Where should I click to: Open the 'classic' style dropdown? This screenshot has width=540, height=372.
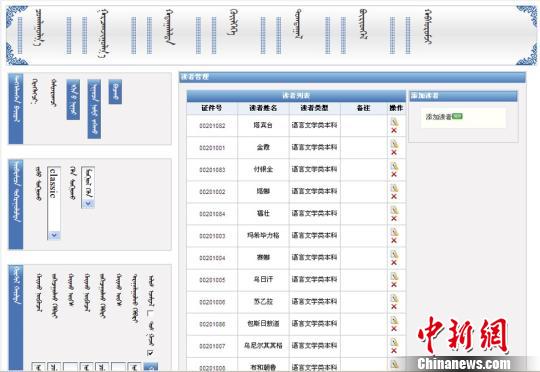click(x=54, y=203)
